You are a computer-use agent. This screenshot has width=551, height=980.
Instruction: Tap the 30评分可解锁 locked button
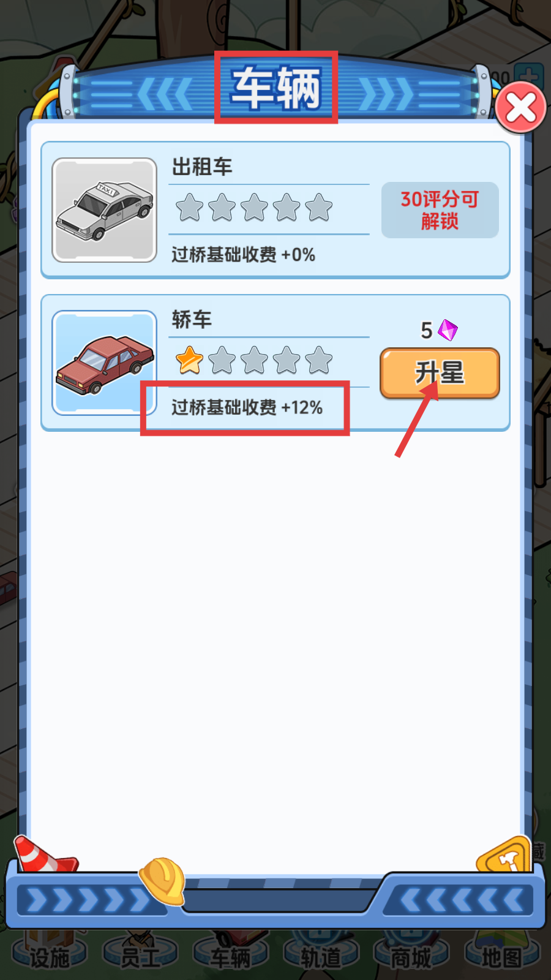(x=440, y=210)
